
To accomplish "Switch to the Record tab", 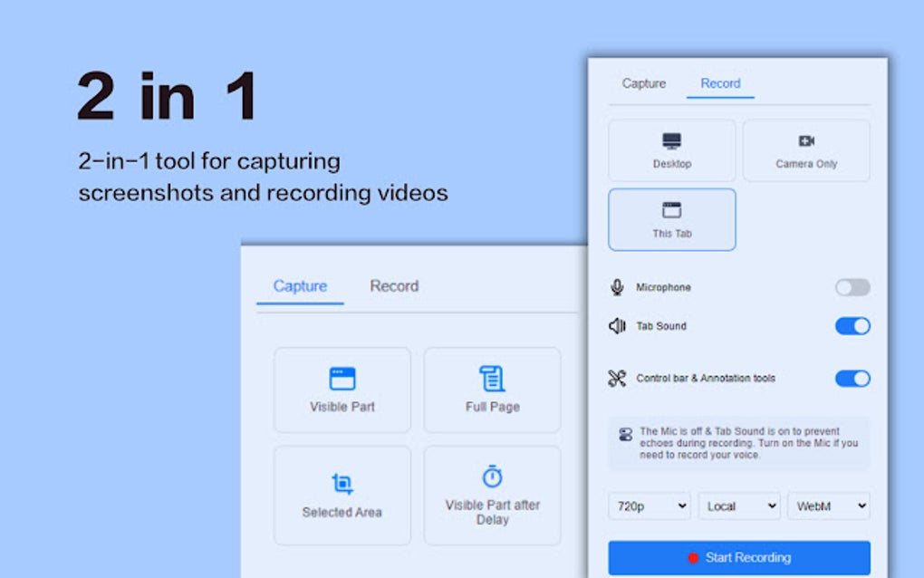I will [719, 82].
